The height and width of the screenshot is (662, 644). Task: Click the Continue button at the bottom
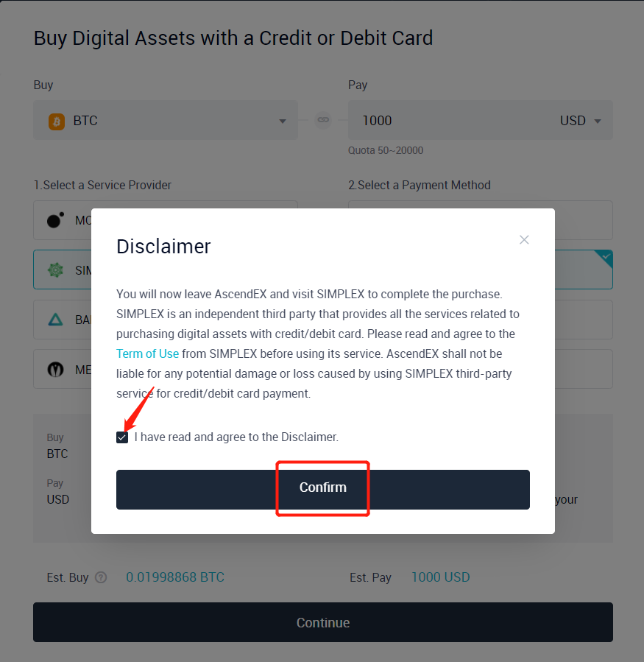point(322,622)
